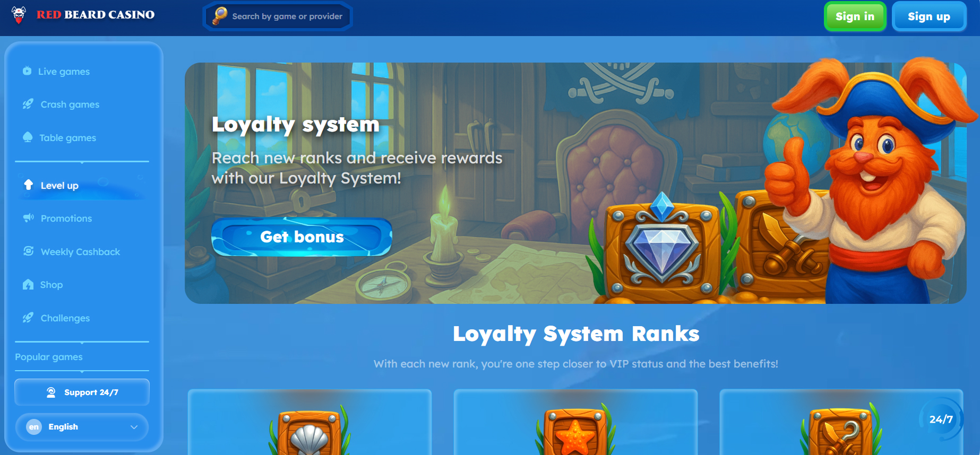Click the Get bonus banner button
Image resolution: width=980 pixels, height=455 pixels.
[x=302, y=237]
